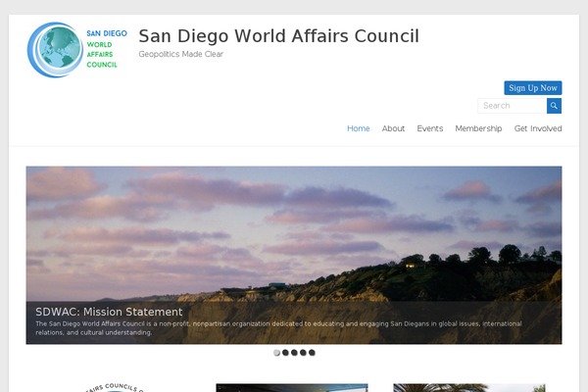This screenshot has height=392, width=588.
Task: Open the Get Involved menu item
Action: tap(538, 128)
